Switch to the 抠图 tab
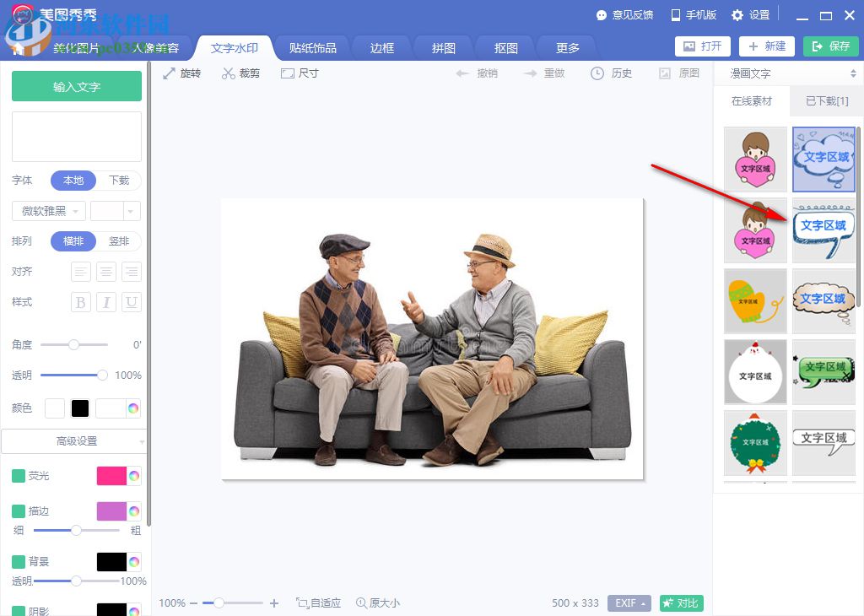Image resolution: width=864 pixels, height=616 pixels. point(505,48)
